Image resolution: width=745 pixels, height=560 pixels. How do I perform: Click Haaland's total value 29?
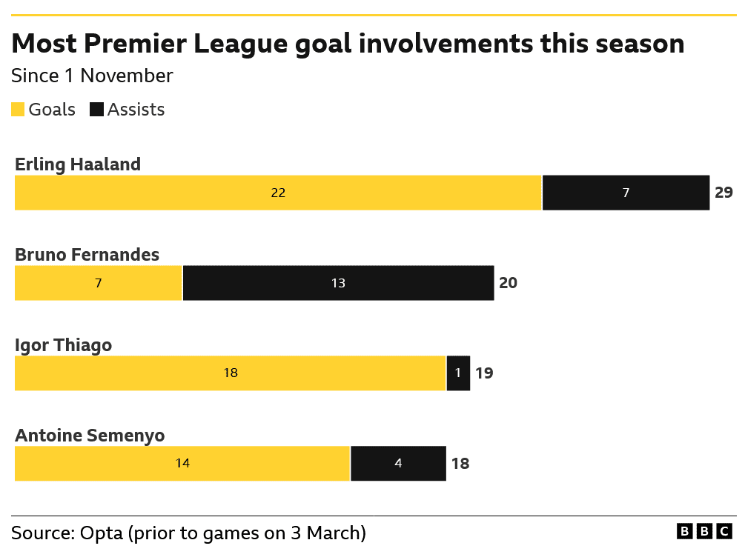pyautogui.click(x=724, y=193)
